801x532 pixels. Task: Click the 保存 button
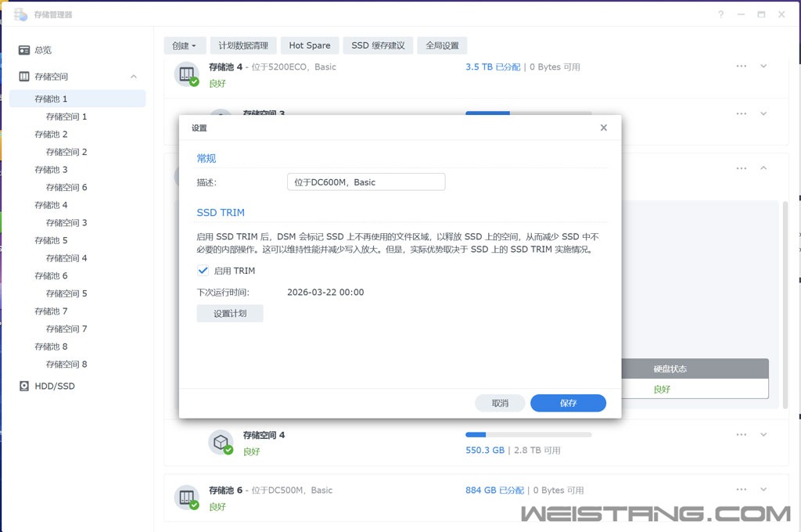(x=568, y=403)
